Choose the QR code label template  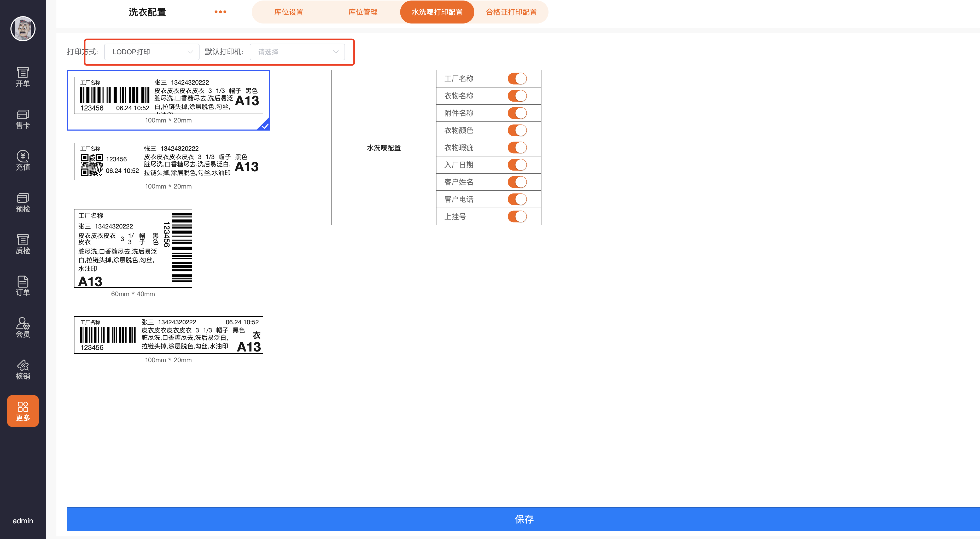pos(168,162)
